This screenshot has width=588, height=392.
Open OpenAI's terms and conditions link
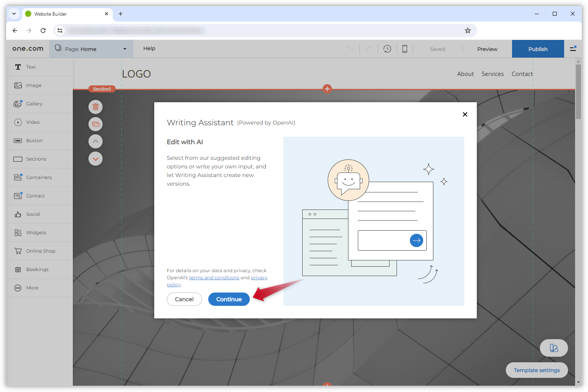(214, 278)
